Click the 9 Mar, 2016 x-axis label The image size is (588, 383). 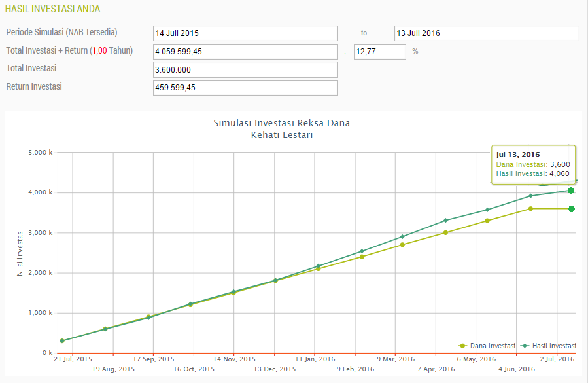tap(396, 359)
